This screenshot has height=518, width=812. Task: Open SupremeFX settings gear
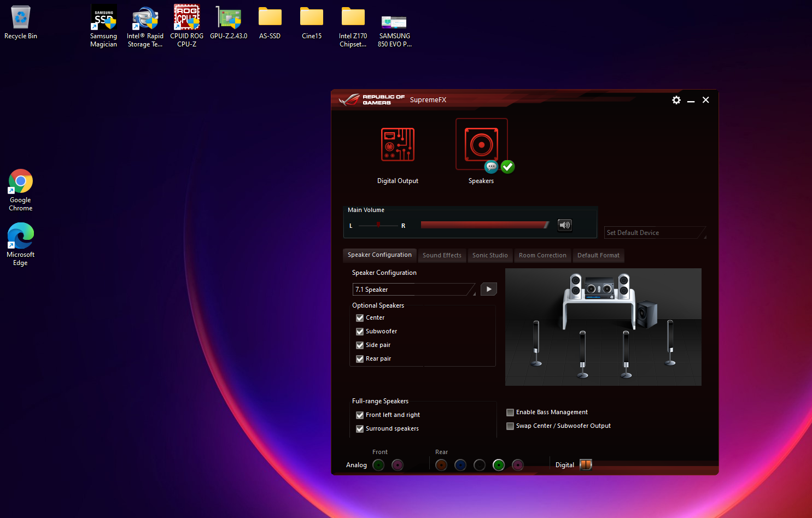(676, 100)
